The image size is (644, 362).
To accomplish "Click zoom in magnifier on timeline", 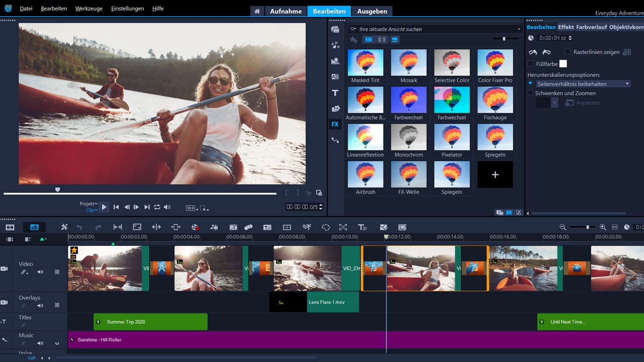I will coord(603,227).
